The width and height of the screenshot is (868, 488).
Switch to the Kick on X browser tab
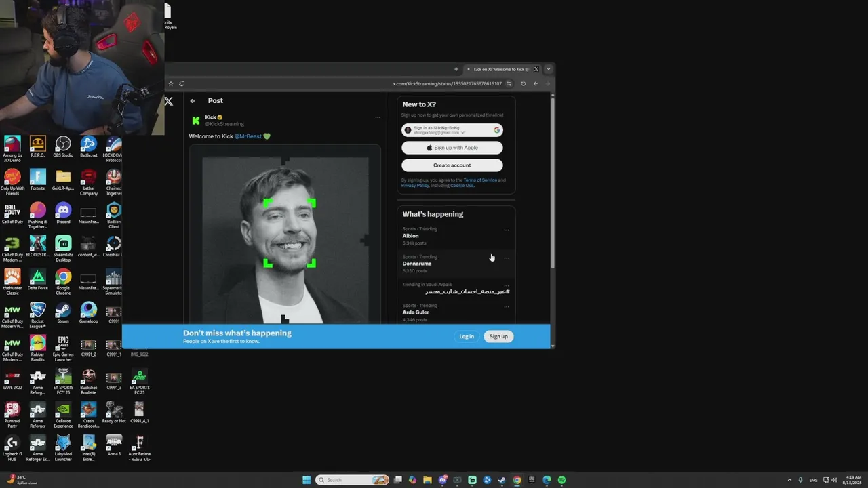502,69
